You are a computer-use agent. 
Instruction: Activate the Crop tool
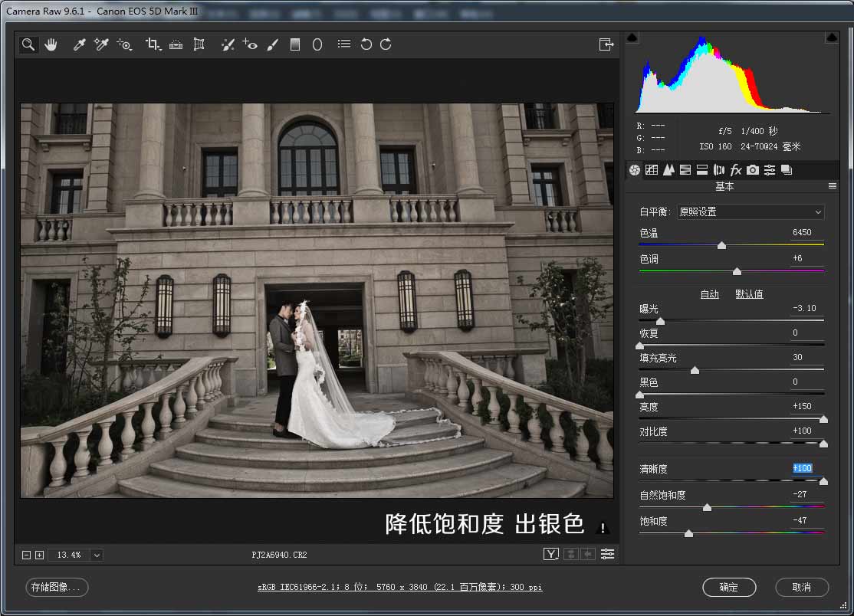(153, 44)
